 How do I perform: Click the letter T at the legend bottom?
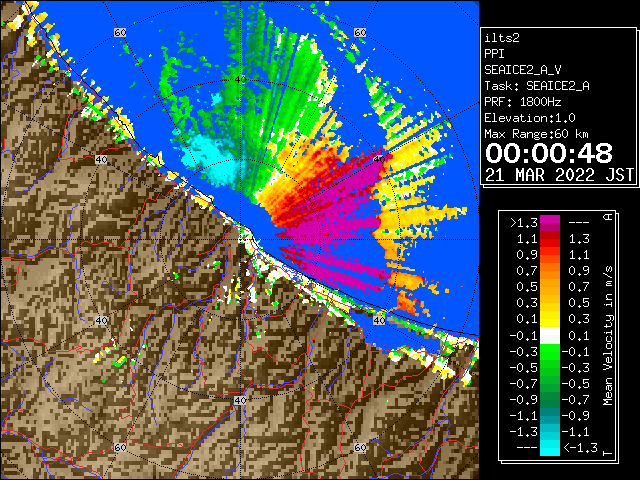pos(608,453)
